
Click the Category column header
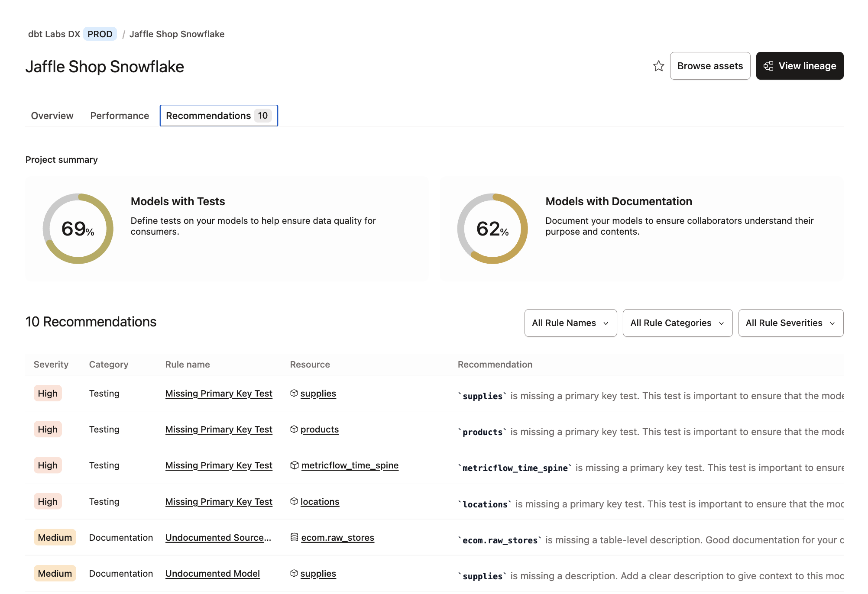coord(109,365)
